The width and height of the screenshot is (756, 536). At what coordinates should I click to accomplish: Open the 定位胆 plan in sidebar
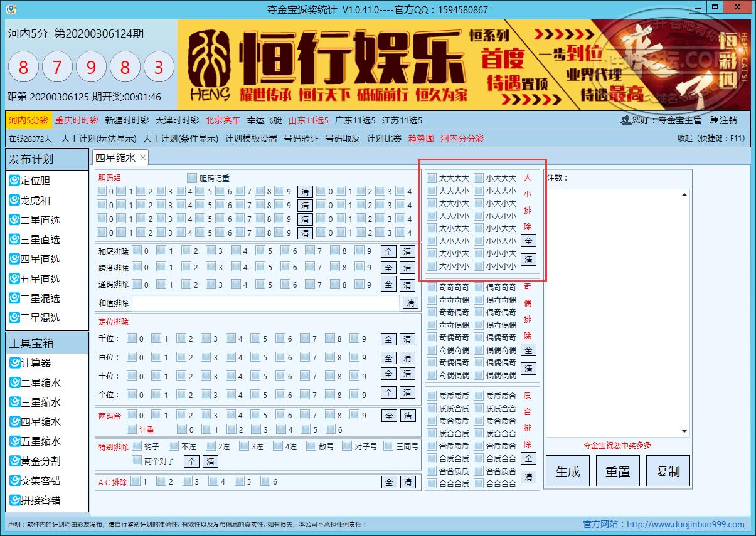click(x=35, y=181)
